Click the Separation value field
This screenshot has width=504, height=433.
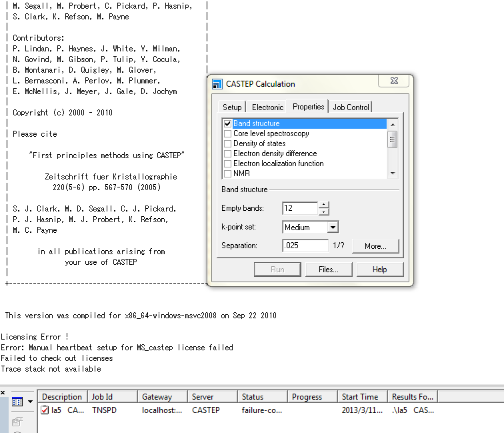tap(305, 246)
